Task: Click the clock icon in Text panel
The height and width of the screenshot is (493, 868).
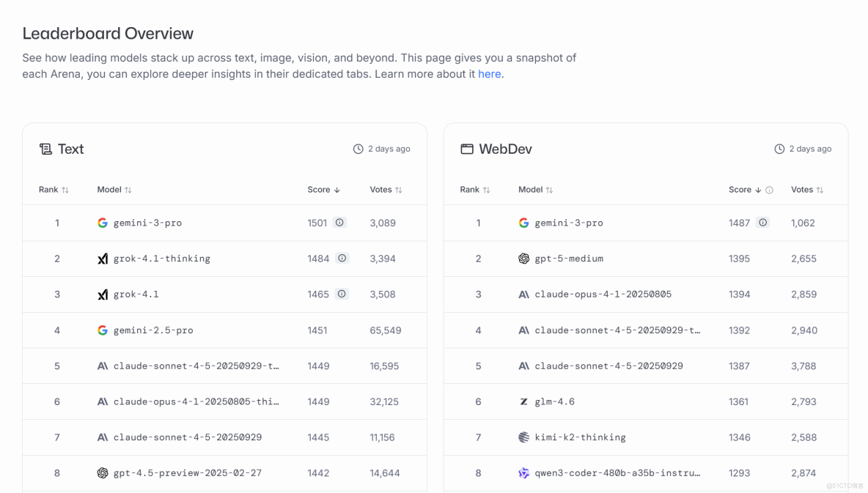Action: 358,149
